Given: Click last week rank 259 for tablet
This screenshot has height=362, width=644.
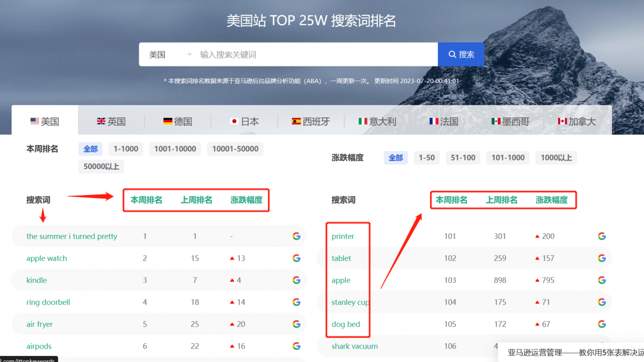Looking at the screenshot, I should point(500,258).
